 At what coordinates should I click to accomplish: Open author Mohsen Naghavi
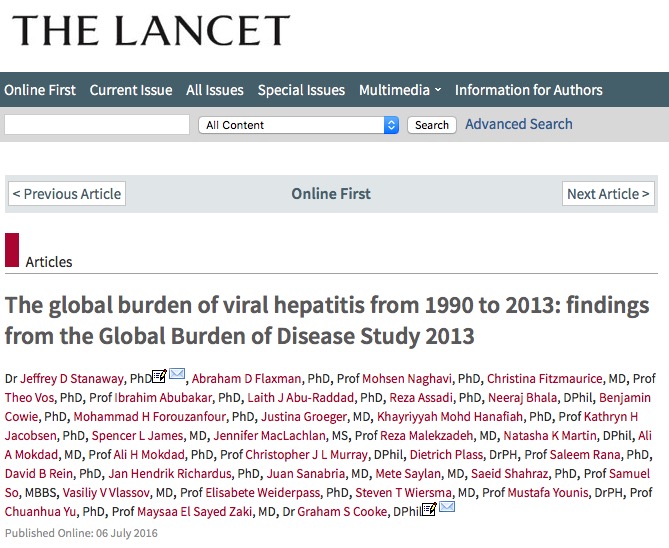pos(407,379)
